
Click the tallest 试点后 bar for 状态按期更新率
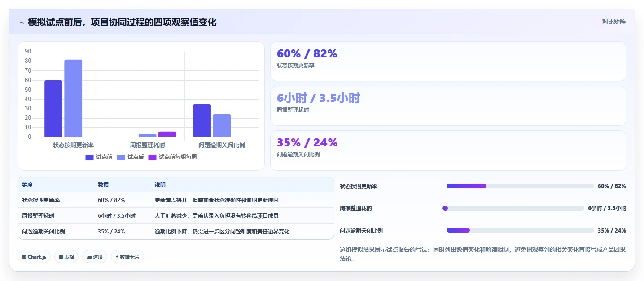click(73, 98)
